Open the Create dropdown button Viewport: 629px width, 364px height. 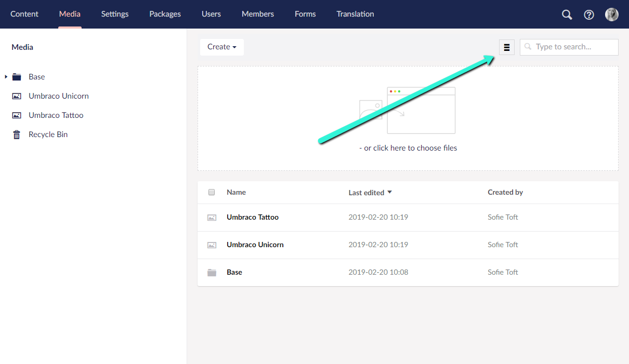coord(222,47)
